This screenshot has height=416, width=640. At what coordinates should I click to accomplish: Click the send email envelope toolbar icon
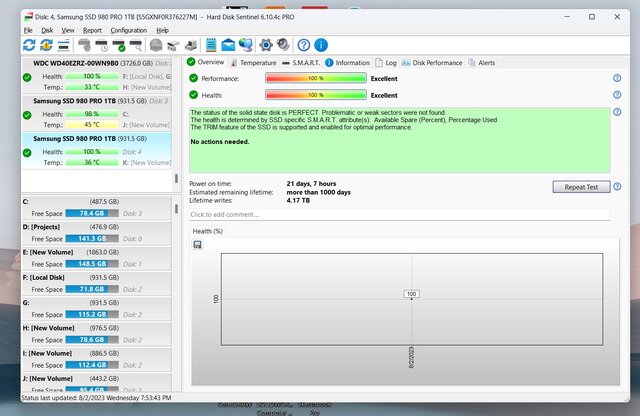[228, 45]
